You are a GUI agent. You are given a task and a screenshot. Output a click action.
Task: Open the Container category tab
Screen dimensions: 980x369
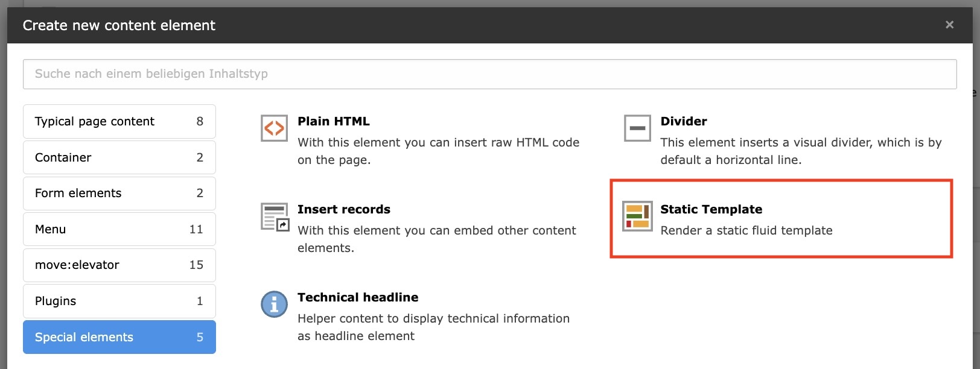coord(119,157)
